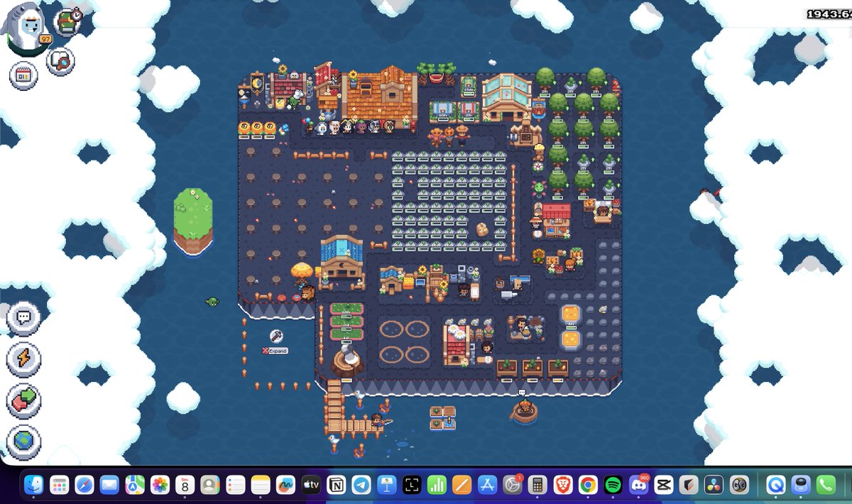The height and width of the screenshot is (504, 852).
Task: Open Maps in the Dock
Action: (x=134, y=485)
